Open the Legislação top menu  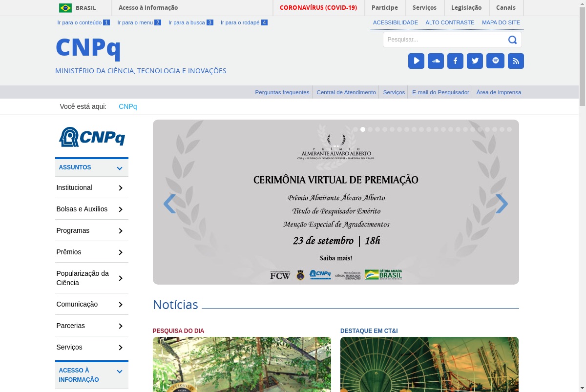tap(466, 8)
